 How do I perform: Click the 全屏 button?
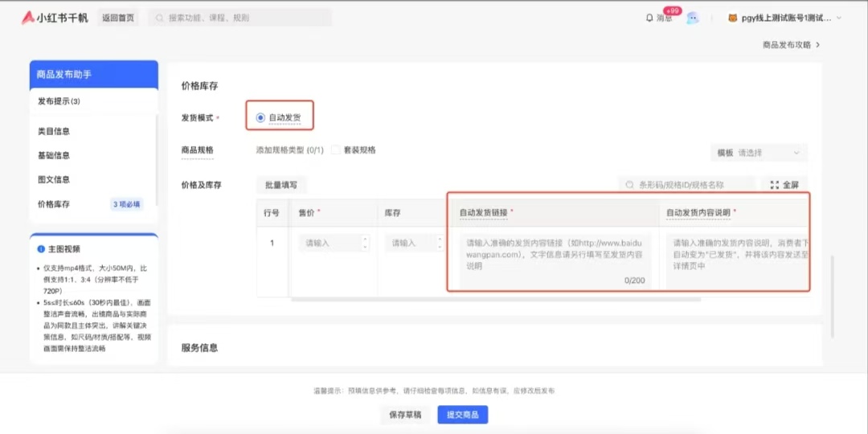point(784,186)
